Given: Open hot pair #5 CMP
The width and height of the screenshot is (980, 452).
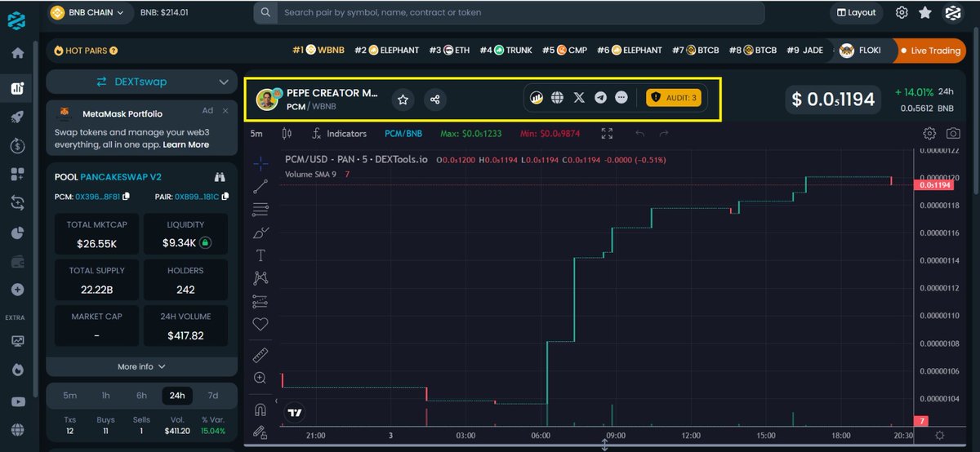Looking at the screenshot, I should point(565,51).
